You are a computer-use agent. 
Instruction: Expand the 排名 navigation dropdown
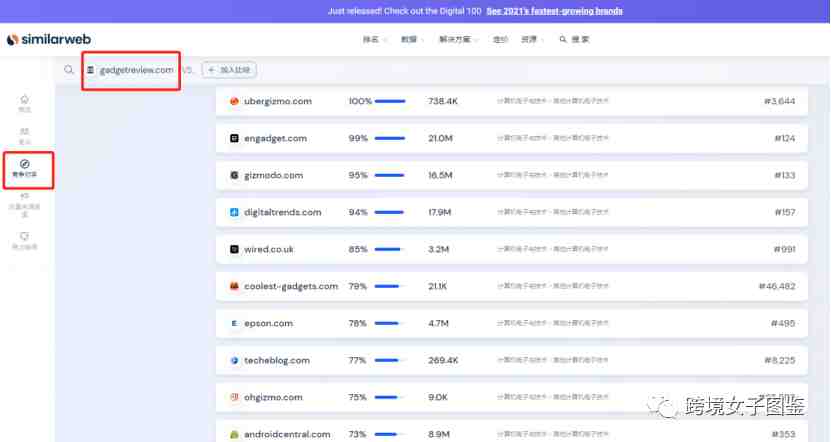pyautogui.click(x=375, y=39)
